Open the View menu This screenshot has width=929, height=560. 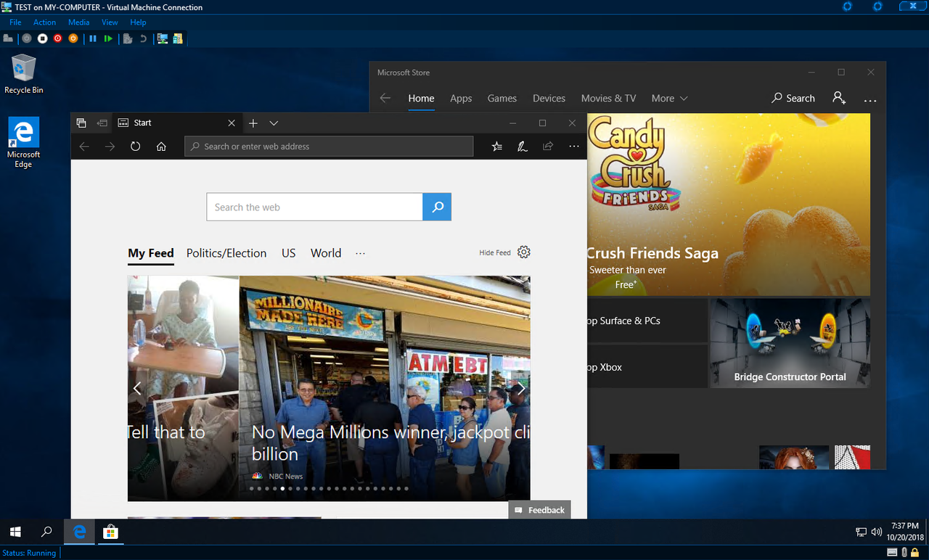pos(110,22)
